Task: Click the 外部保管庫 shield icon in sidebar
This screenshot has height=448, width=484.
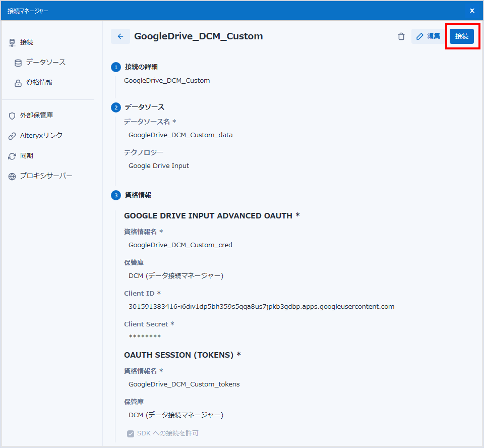Action: click(x=12, y=116)
